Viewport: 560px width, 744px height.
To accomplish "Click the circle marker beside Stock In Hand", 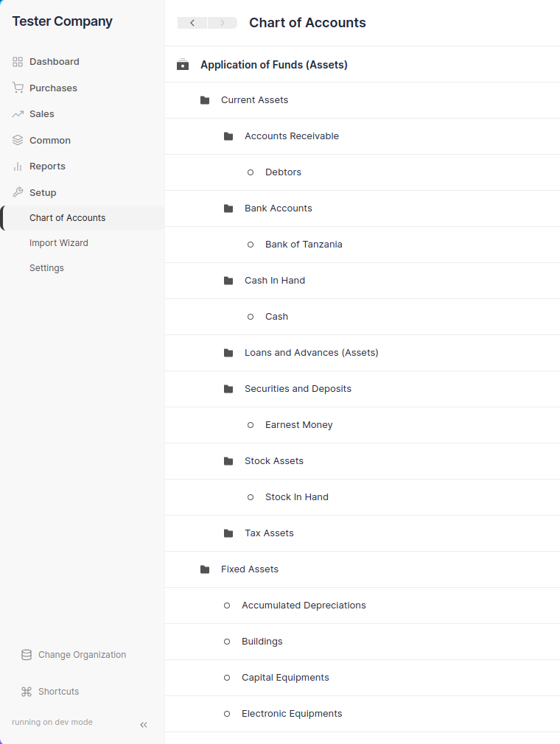I will click(251, 497).
